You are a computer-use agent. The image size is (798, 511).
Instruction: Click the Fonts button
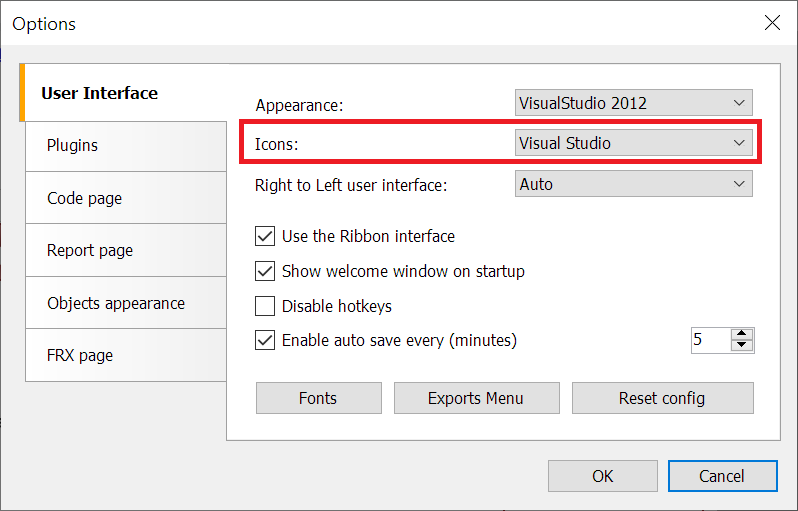pos(318,398)
